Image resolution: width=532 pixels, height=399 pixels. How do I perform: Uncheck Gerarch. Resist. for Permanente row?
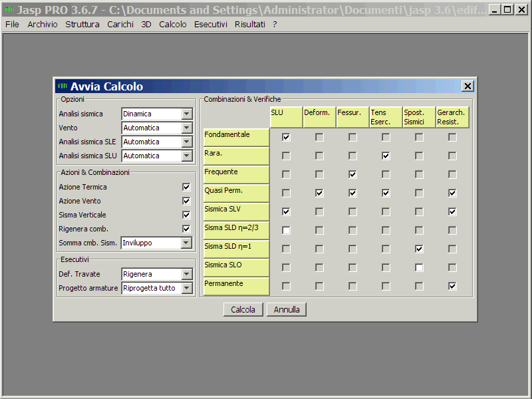[452, 286]
